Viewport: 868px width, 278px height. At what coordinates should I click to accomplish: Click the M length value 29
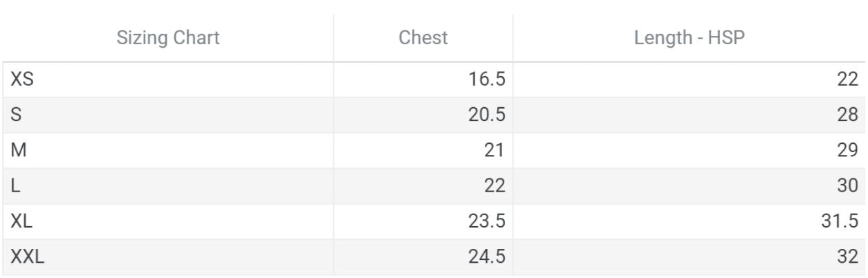pos(847,151)
